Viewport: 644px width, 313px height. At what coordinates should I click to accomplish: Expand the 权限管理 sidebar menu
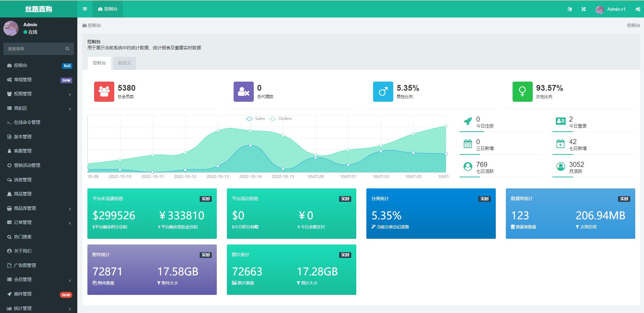[39, 94]
